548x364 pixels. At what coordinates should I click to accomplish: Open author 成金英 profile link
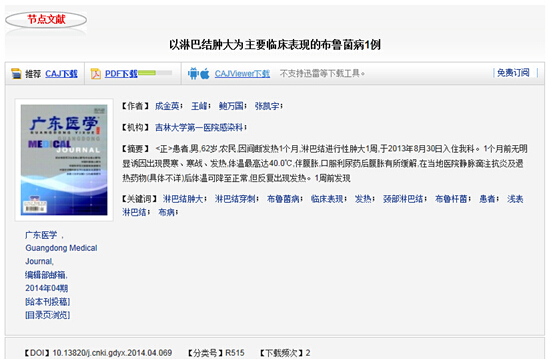point(167,106)
